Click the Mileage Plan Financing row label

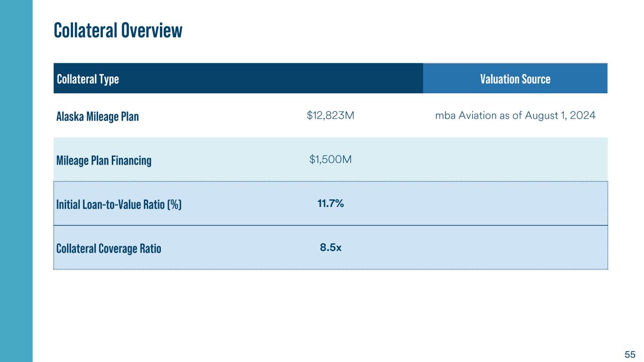point(104,161)
